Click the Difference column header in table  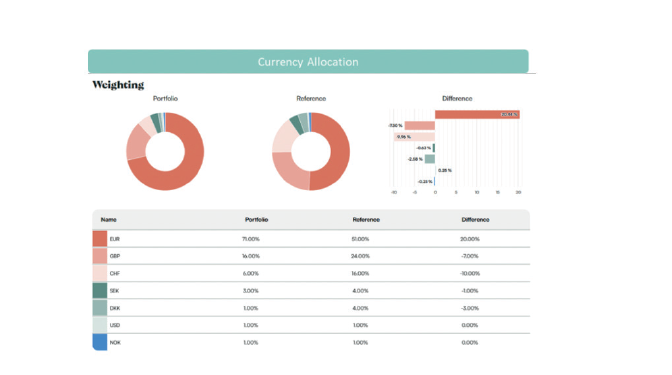pos(475,219)
